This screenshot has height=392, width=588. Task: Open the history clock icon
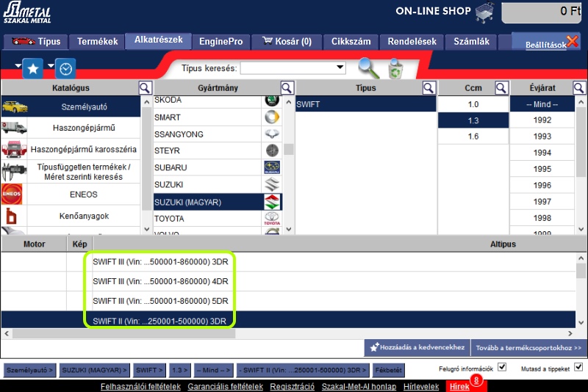pyautogui.click(x=65, y=68)
